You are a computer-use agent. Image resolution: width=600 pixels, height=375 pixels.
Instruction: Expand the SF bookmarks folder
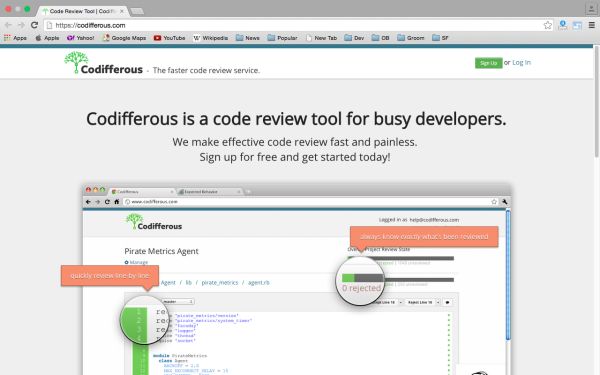(x=440, y=38)
